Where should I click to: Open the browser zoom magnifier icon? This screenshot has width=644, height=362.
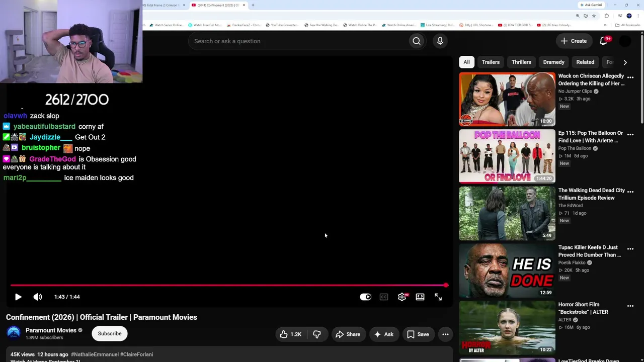pyautogui.click(x=578, y=16)
